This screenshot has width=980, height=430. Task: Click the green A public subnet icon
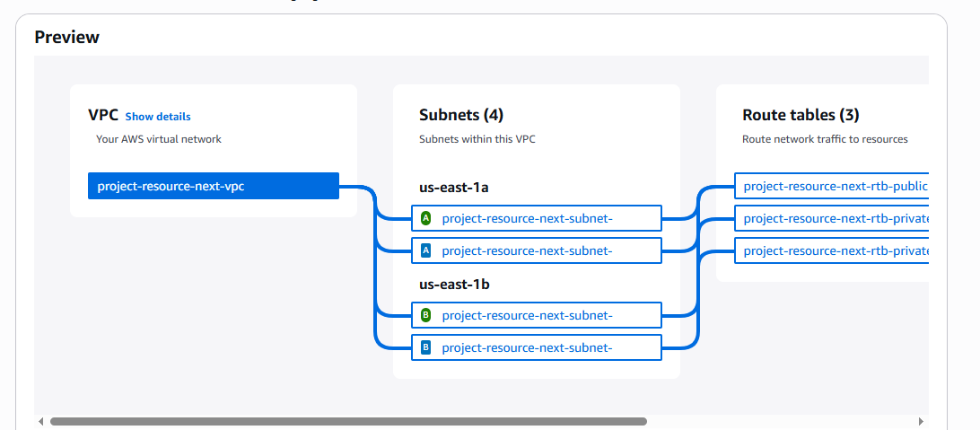(x=426, y=218)
